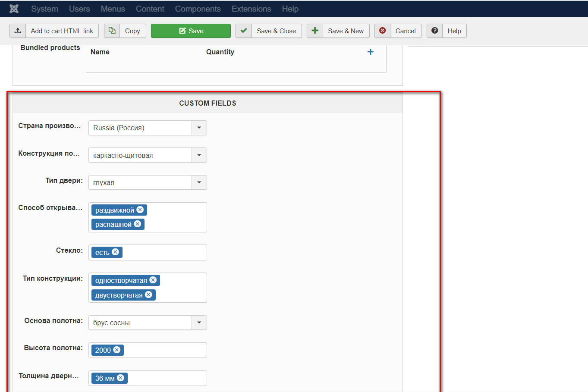Remove the распашной tag
This screenshot has height=392, width=588.
point(138,224)
